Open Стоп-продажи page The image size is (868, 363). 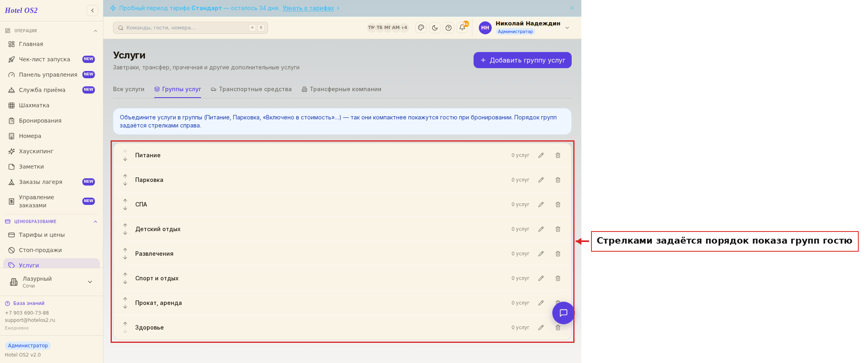[x=51, y=250]
